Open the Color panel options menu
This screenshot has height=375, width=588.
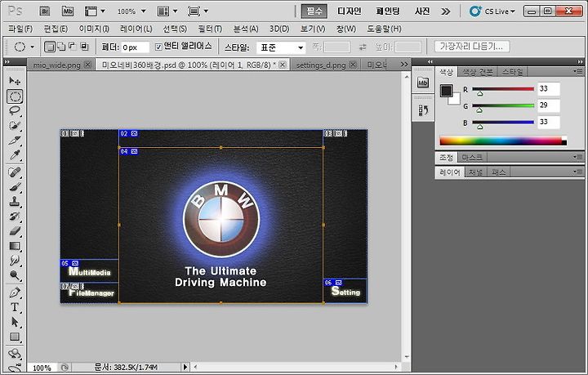coord(578,71)
